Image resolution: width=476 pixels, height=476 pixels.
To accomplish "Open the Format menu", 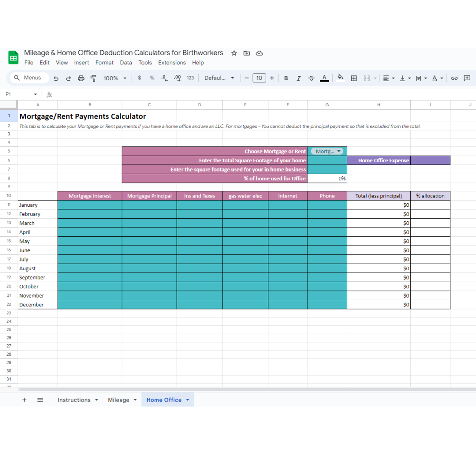I will click(x=104, y=63).
